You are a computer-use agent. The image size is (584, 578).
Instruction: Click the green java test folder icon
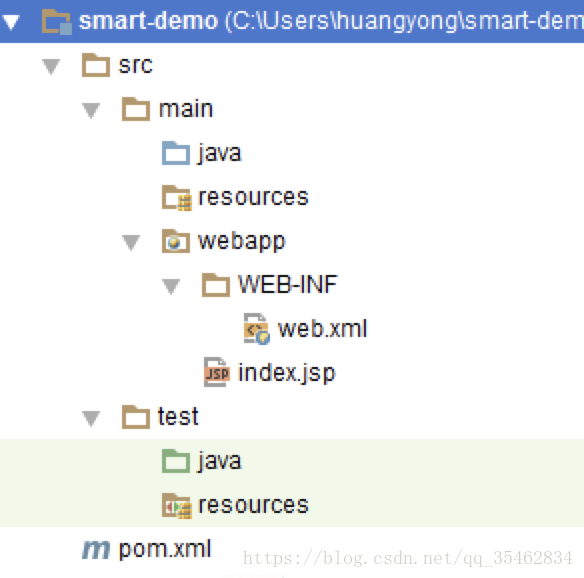pos(176,461)
